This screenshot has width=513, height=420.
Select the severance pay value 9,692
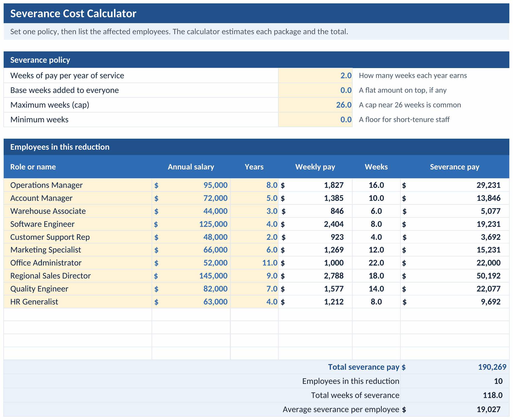point(455,302)
